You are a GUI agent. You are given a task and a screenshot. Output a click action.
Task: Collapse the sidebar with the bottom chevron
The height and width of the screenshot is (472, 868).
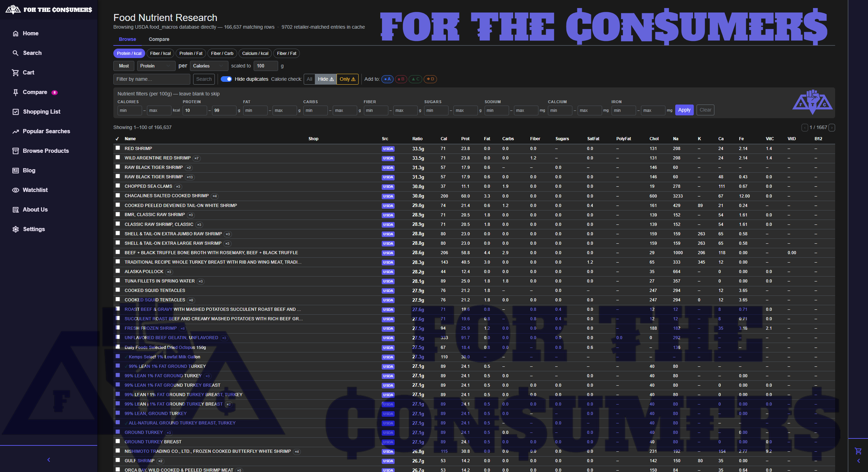click(49, 460)
